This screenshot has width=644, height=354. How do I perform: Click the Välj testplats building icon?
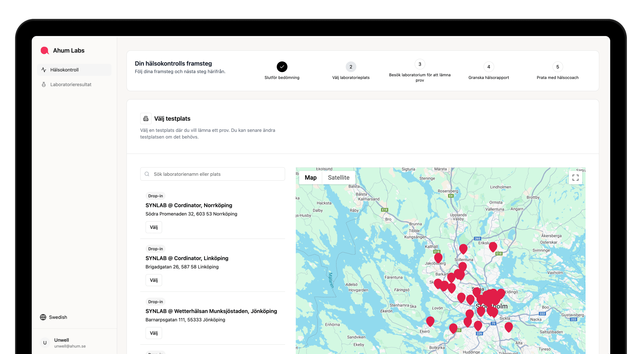146,118
